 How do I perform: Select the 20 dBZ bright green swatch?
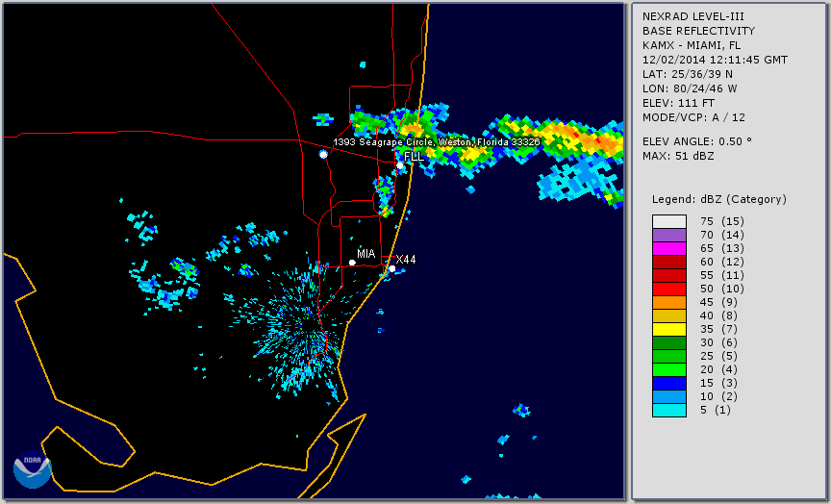point(669,369)
